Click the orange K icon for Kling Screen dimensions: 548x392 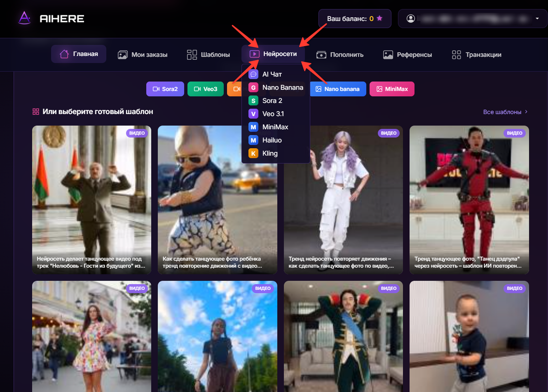[253, 153]
